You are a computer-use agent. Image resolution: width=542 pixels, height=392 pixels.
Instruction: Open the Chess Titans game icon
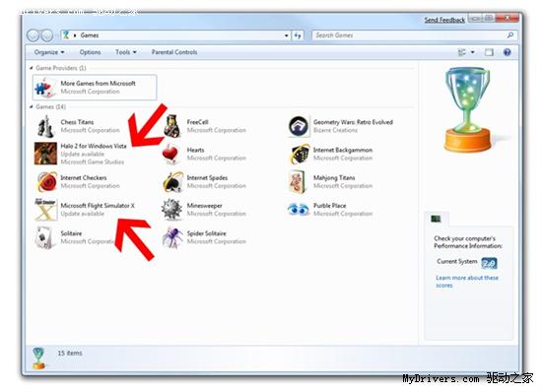tap(45, 126)
